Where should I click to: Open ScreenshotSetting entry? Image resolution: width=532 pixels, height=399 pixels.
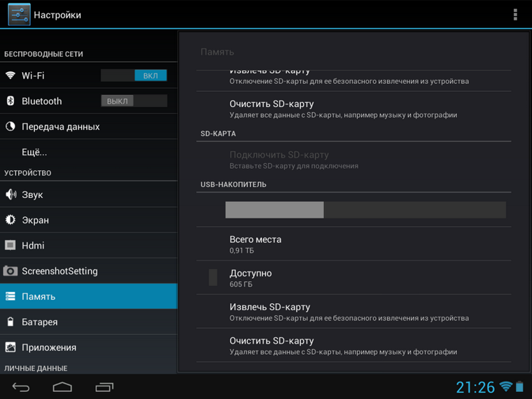(x=89, y=271)
